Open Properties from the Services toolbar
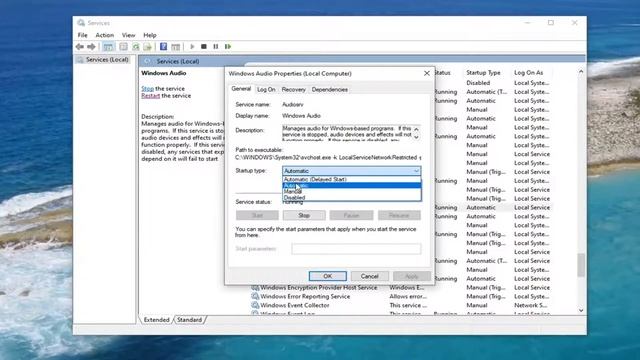640x360 pixels. pyautogui.click(x=123, y=47)
